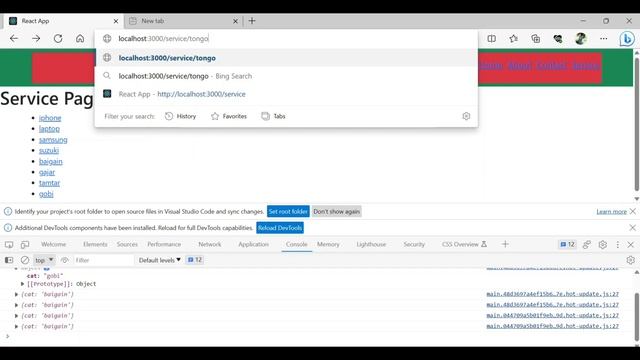Close the DevTools panel
The image size is (640, 360).
pos(631,244)
